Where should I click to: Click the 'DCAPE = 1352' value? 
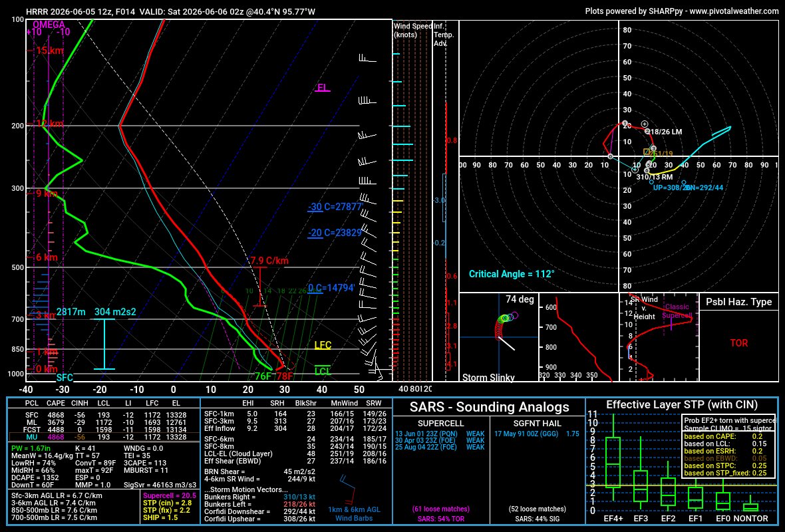35,477
